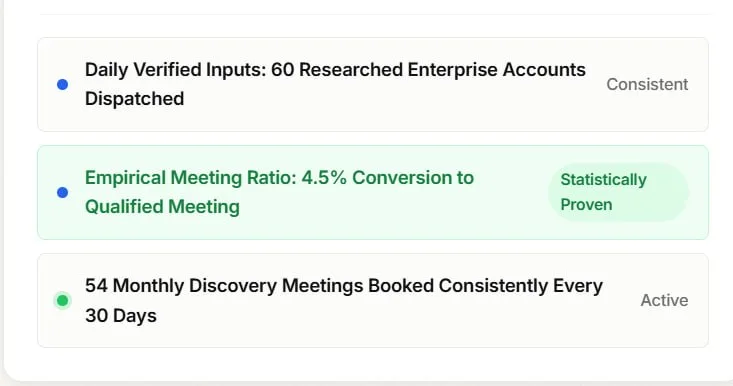The height and width of the screenshot is (386, 733).
Task: Click the green dot beside 54 Monthly Discovery Meetings
Action: pyautogui.click(x=62, y=300)
